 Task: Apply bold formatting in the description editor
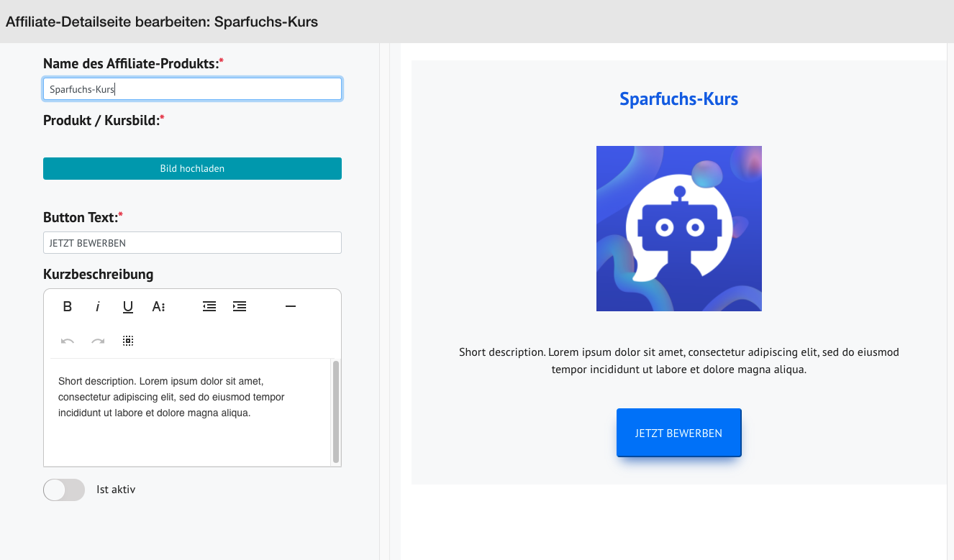67,306
